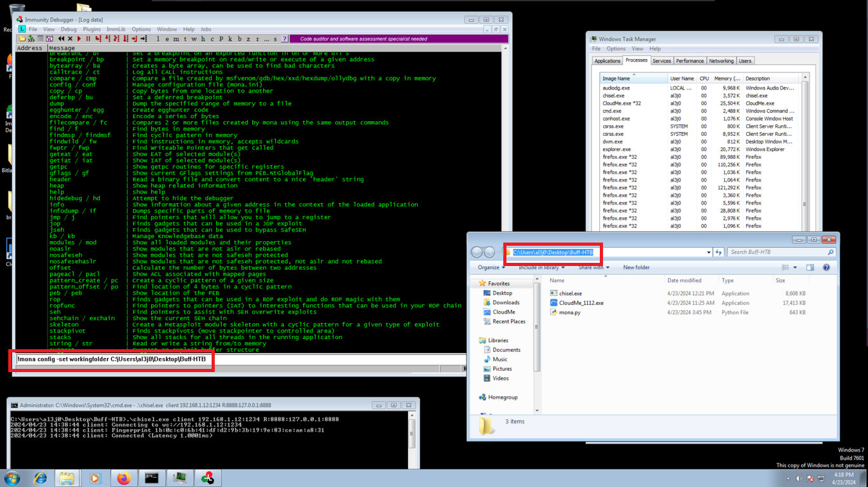Sort files by Name column header
The image size is (868, 487).
click(x=557, y=280)
